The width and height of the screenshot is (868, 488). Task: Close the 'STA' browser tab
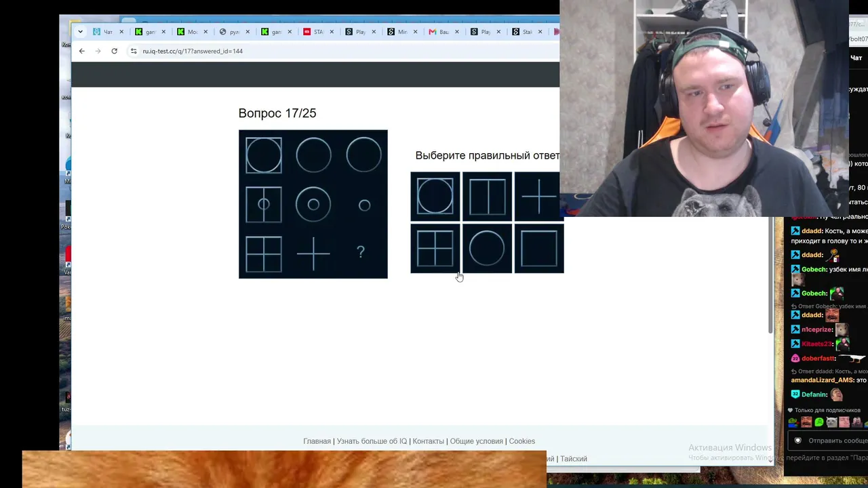(x=332, y=32)
